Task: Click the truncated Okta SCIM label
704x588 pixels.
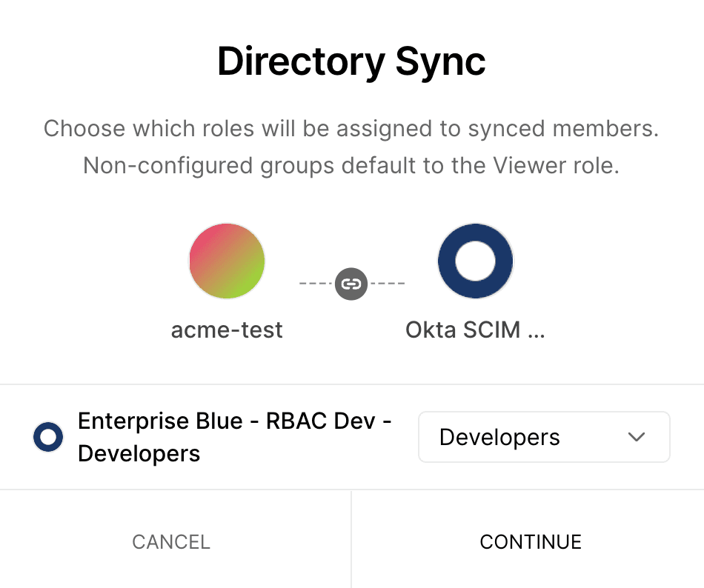Action: point(475,330)
